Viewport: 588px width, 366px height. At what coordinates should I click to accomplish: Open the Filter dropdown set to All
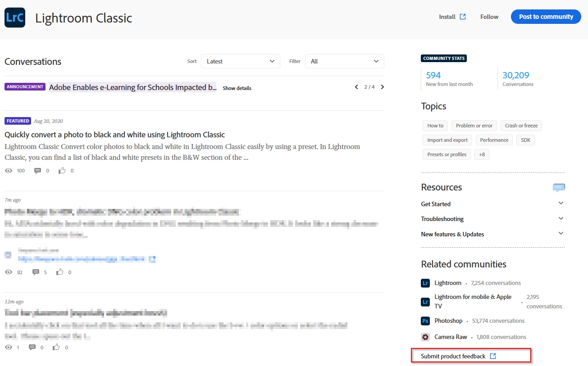(x=345, y=61)
